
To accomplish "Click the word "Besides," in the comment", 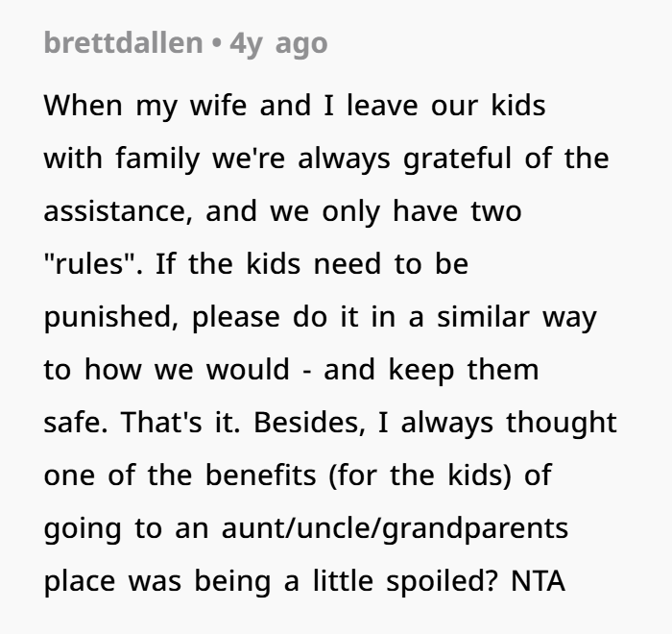I will (309, 422).
